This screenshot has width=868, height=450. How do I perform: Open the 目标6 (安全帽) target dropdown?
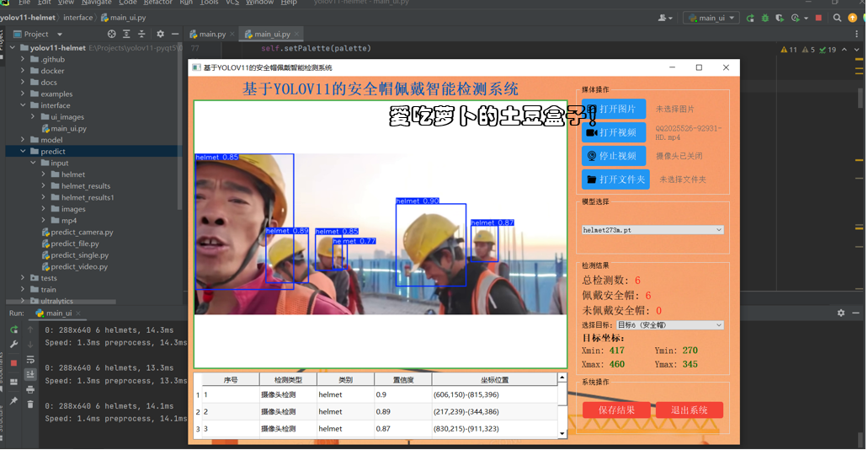tap(670, 325)
